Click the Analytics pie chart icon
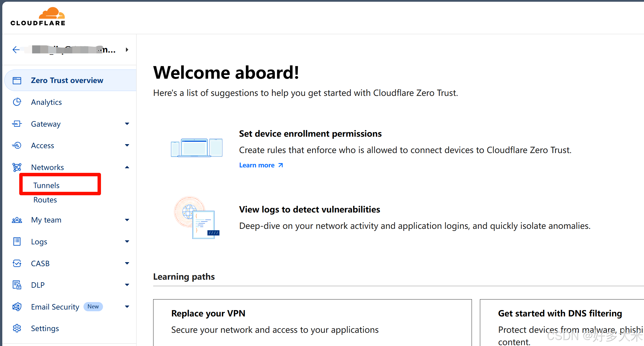Viewport: 644px width, 346px height. pyautogui.click(x=17, y=102)
